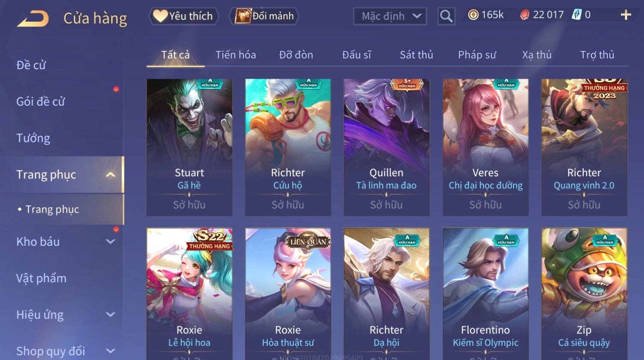Tap the red gem 22 017 icon

(x=525, y=15)
